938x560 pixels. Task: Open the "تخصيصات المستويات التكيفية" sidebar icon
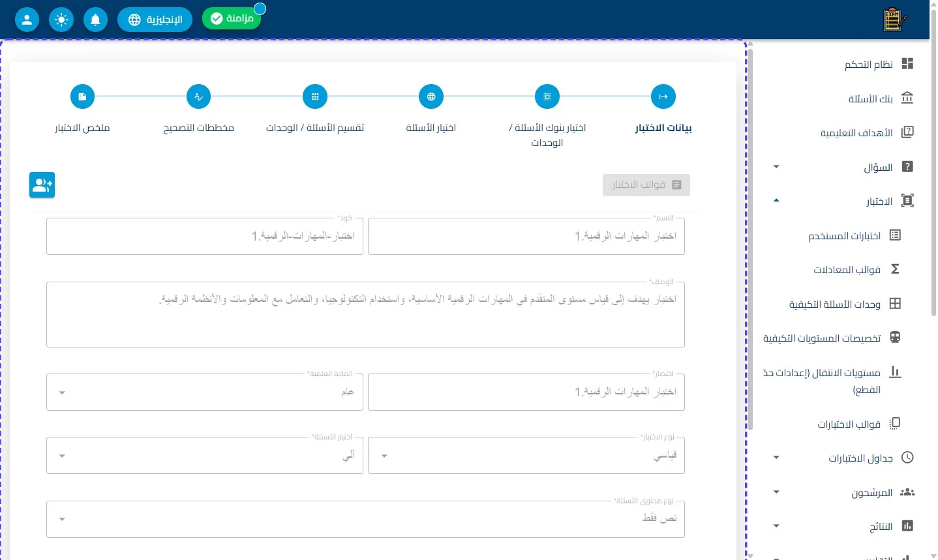895,338
